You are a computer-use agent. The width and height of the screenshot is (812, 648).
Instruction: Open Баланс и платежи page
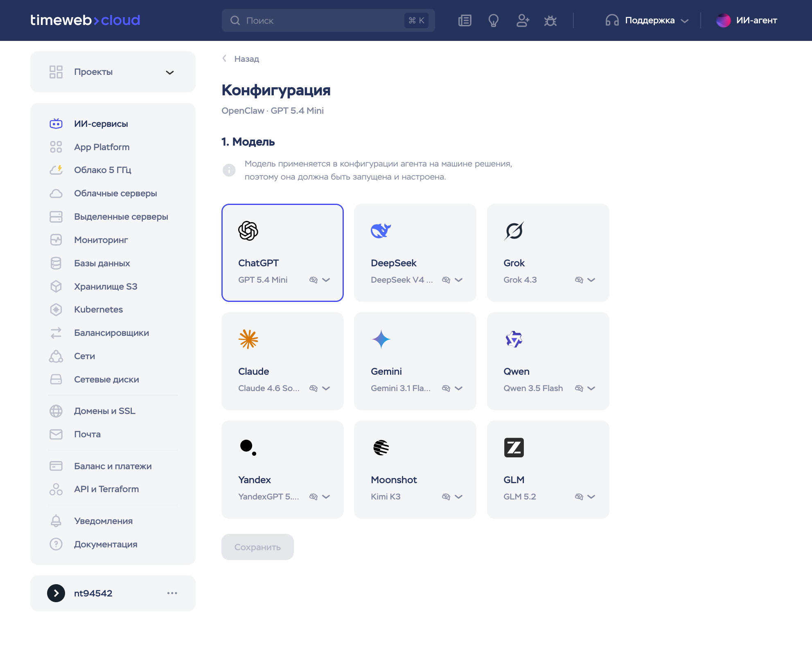pos(113,466)
